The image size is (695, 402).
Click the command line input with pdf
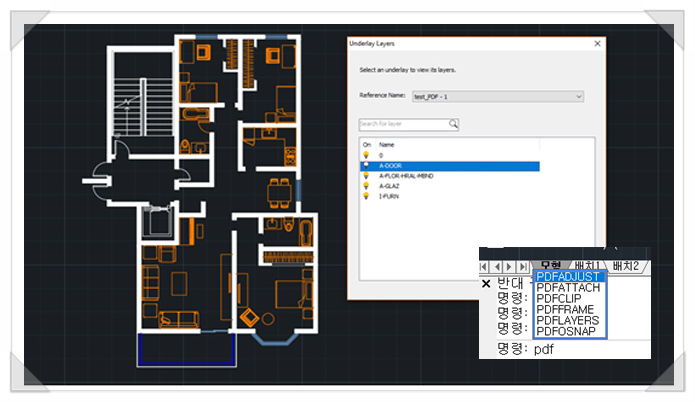click(574, 349)
